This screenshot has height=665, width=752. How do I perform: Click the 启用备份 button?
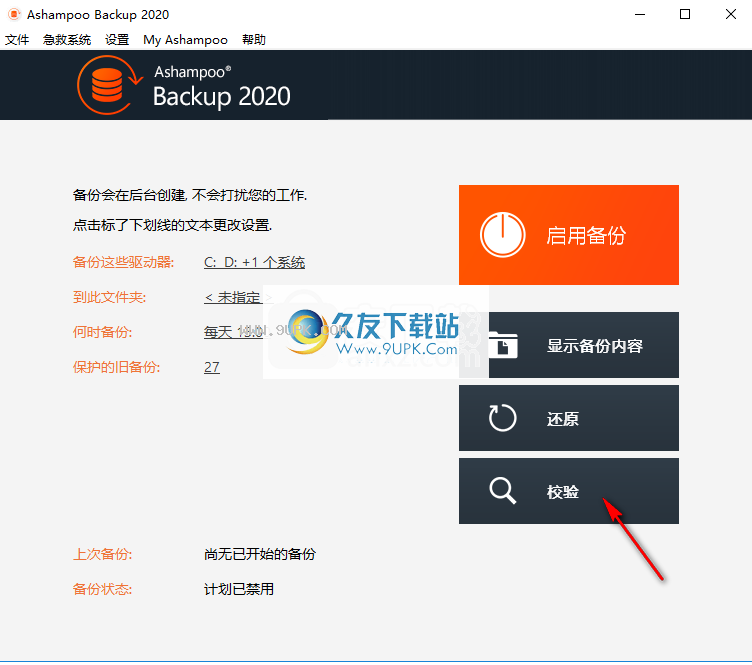pos(569,235)
